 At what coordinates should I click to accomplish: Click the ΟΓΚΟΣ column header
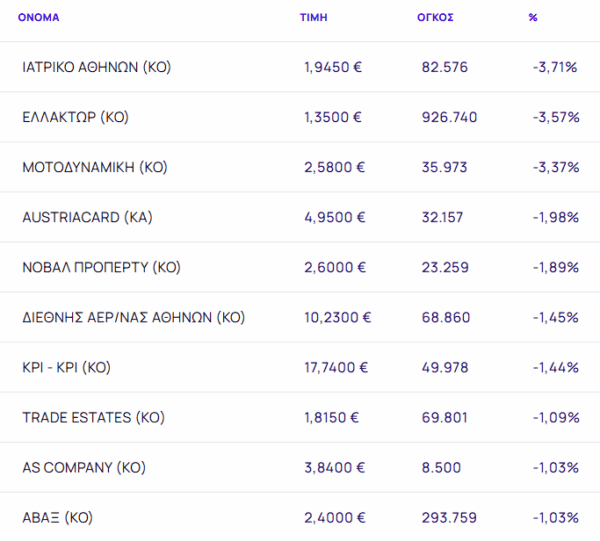tap(436, 17)
